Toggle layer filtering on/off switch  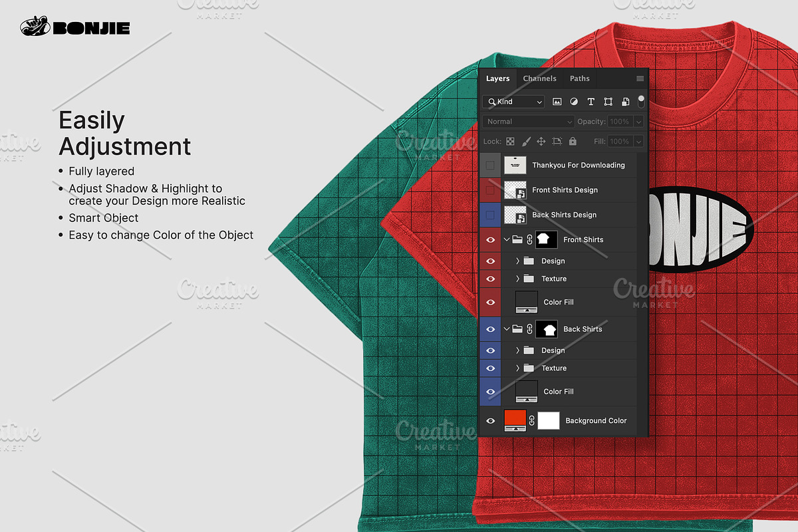pos(641,101)
